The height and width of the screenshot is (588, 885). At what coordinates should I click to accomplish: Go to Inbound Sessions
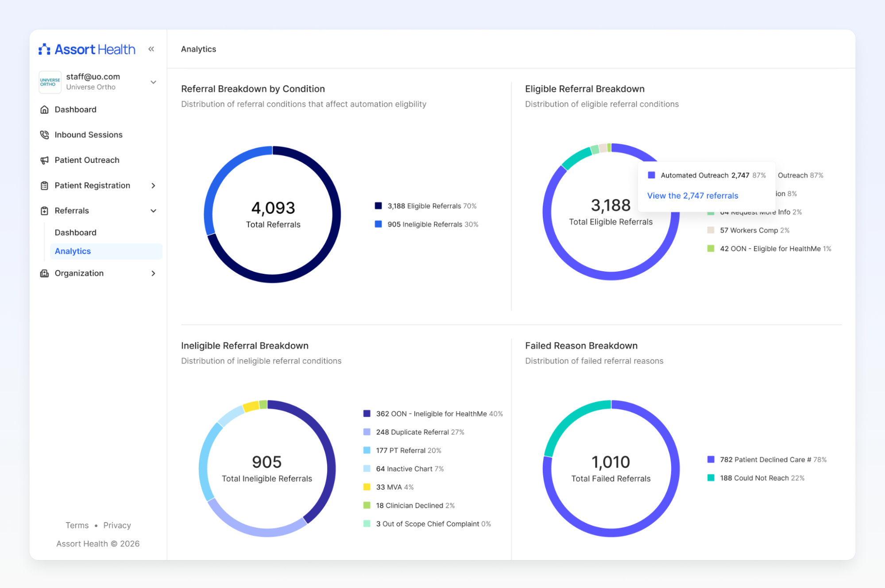[x=89, y=135]
